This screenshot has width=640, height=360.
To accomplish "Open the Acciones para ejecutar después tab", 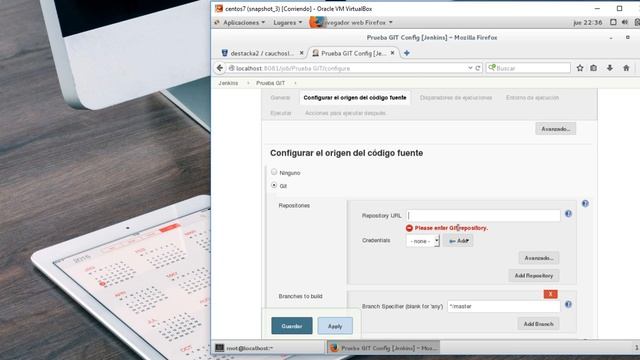I will click(345, 113).
